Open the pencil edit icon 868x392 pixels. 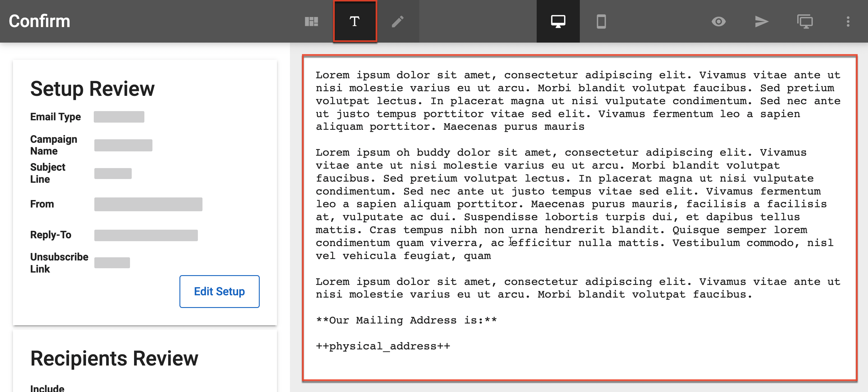coord(397,22)
